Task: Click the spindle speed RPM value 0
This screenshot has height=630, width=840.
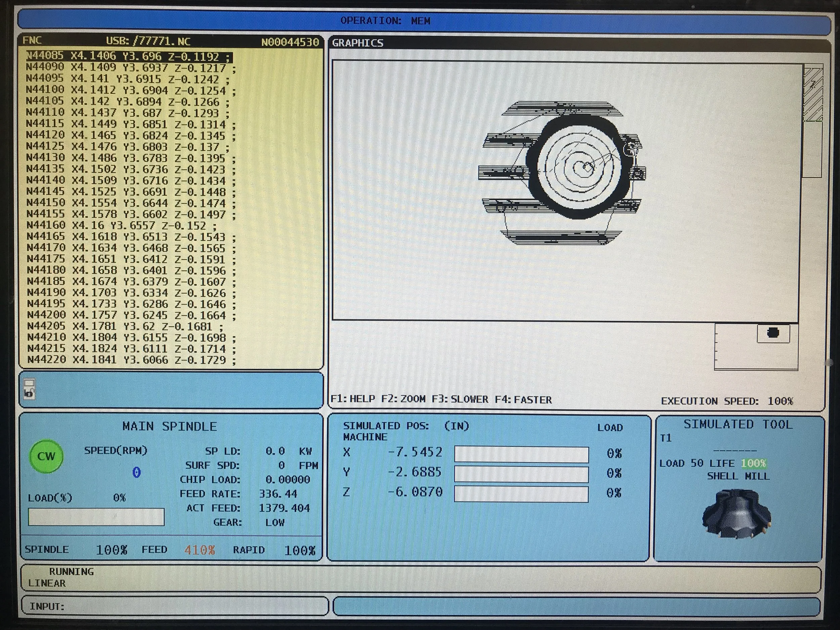Action: [137, 472]
